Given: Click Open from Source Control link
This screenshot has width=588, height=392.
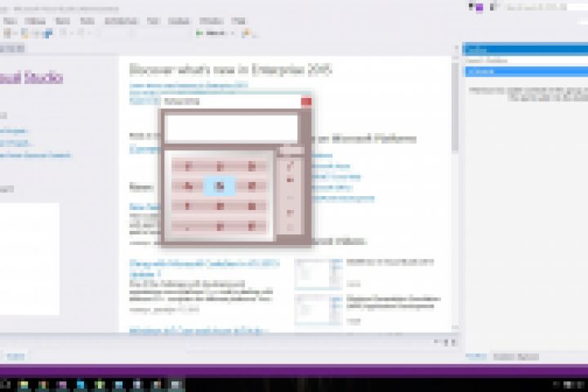Looking at the screenshot, I should click(35, 155).
